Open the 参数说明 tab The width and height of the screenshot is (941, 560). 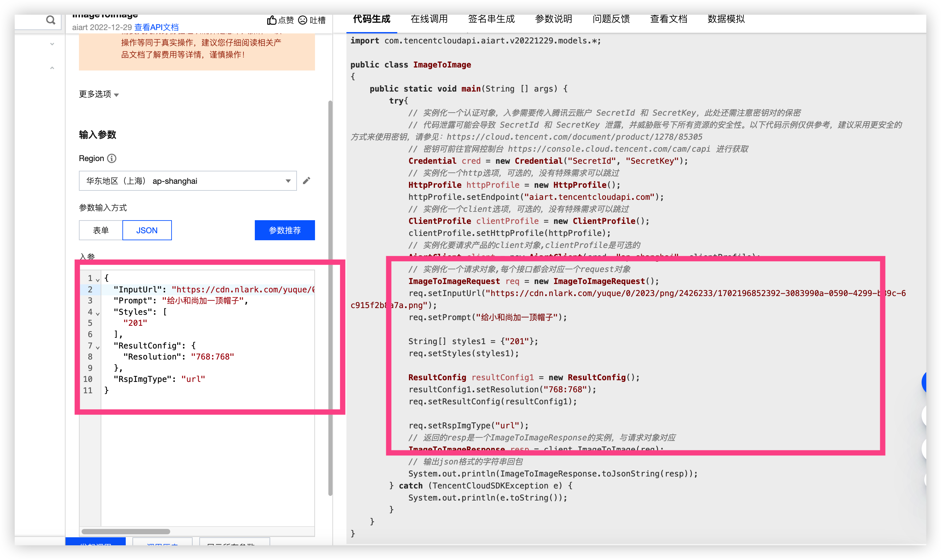[553, 19]
